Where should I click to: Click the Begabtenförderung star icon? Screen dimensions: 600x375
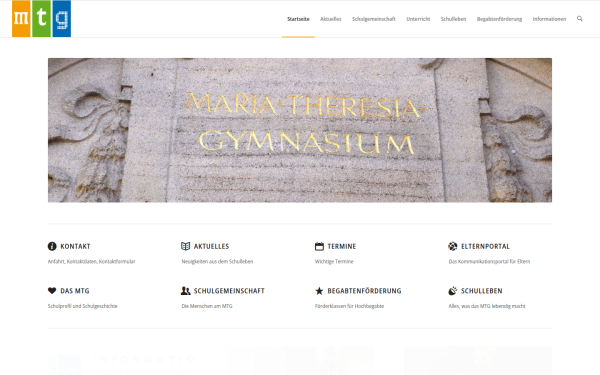click(319, 291)
